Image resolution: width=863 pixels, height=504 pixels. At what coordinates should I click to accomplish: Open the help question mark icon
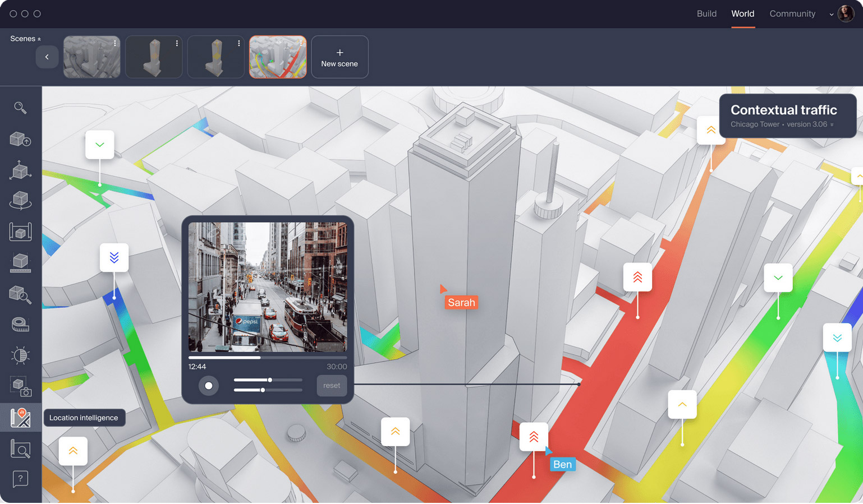click(x=20, y=479)
